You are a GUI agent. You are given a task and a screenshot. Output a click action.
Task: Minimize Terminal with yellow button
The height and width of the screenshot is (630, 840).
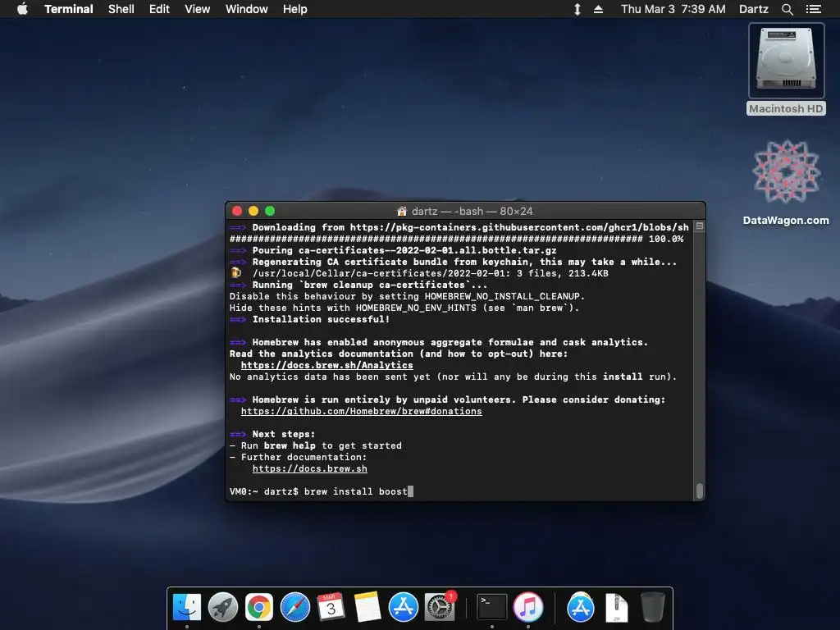tap(253, 211)
